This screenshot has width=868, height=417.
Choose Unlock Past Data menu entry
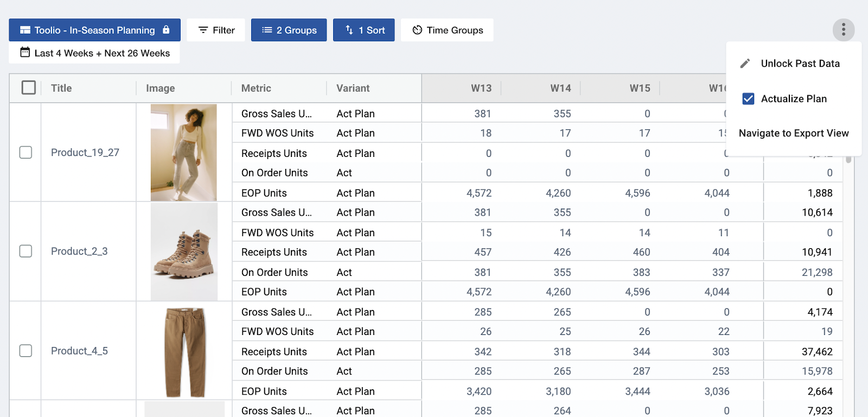point(794,64)
